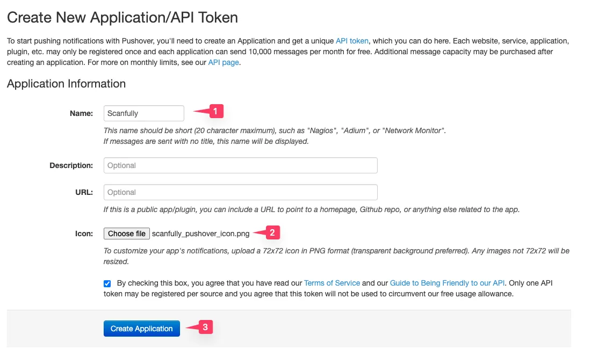
Task: Click the Icon: field label
Action: click(x=84, y=234)
